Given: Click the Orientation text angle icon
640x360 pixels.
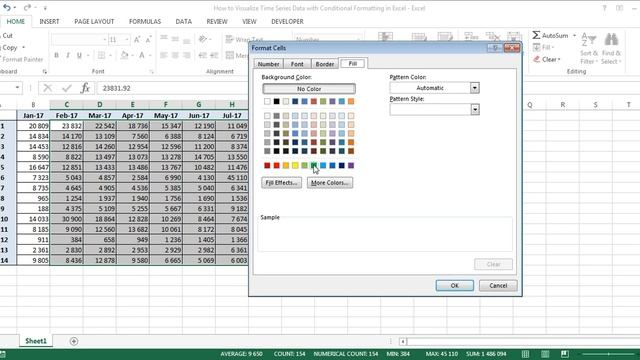Looking at the screenshot, I should click(x=203, y=39).
